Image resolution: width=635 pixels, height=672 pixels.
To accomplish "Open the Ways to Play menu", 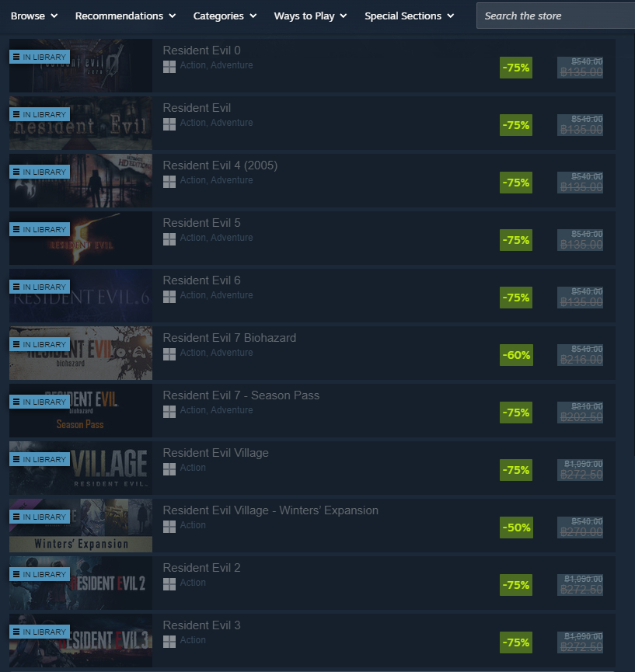I will pyautogui.click(x=310, y=16).
